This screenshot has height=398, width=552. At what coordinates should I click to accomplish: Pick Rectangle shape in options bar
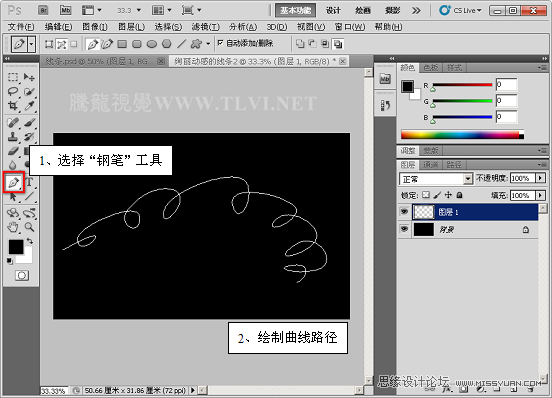[122, 44]
